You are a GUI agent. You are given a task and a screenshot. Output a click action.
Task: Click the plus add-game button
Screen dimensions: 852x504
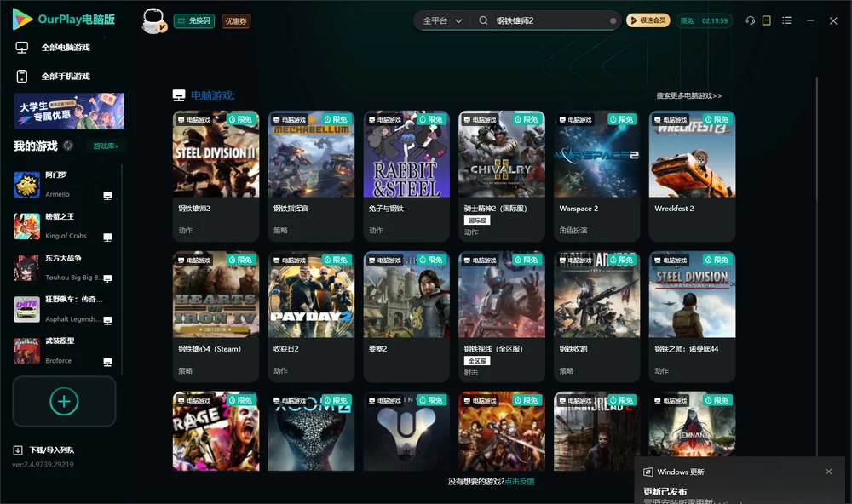(64, 401)
